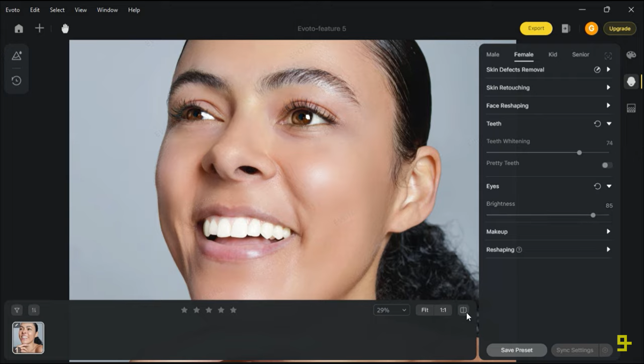Image resolution: width=644 pixels, height=364 pixels.
Task: Click the Home icon
Action: (x=18, y=28)
